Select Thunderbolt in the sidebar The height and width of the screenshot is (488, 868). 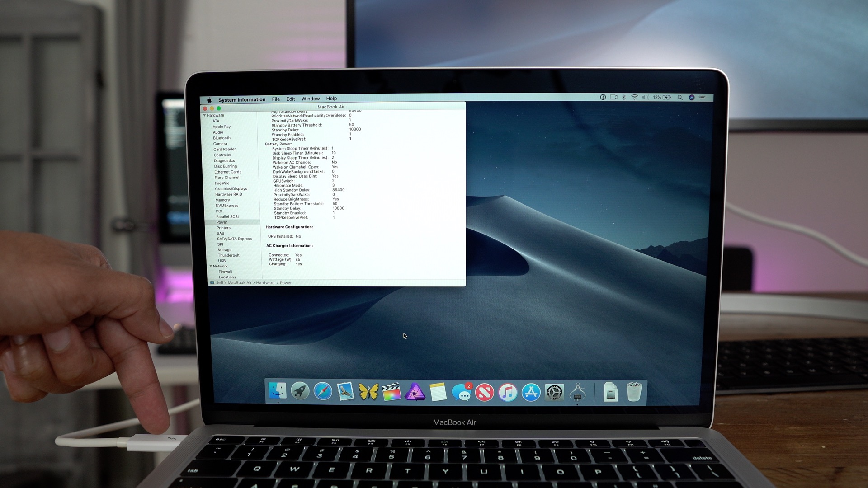228,255
